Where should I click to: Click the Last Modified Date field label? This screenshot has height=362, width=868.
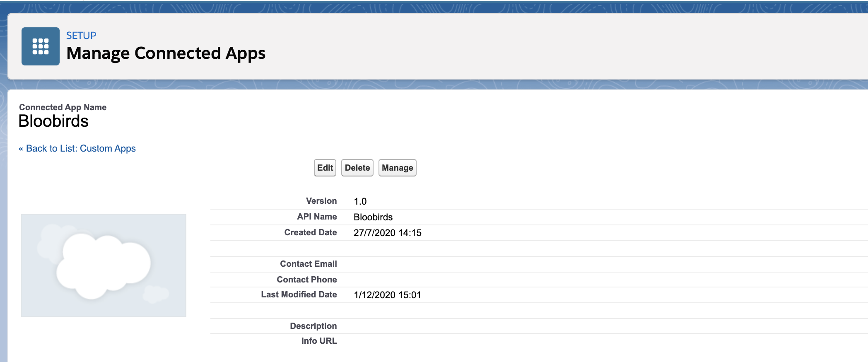tap(299, 294)
